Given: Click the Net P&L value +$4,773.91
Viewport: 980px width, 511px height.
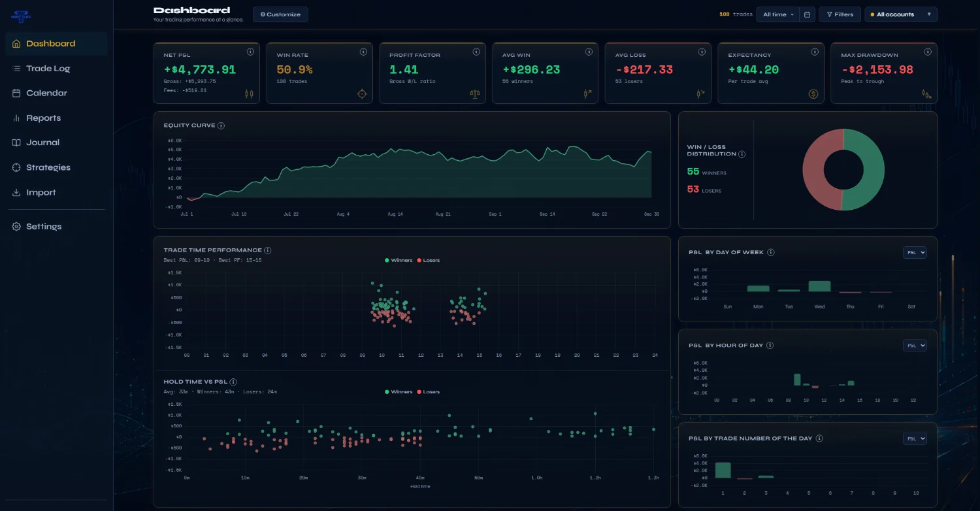Looking at the screenshot, I should click(200, 70).
